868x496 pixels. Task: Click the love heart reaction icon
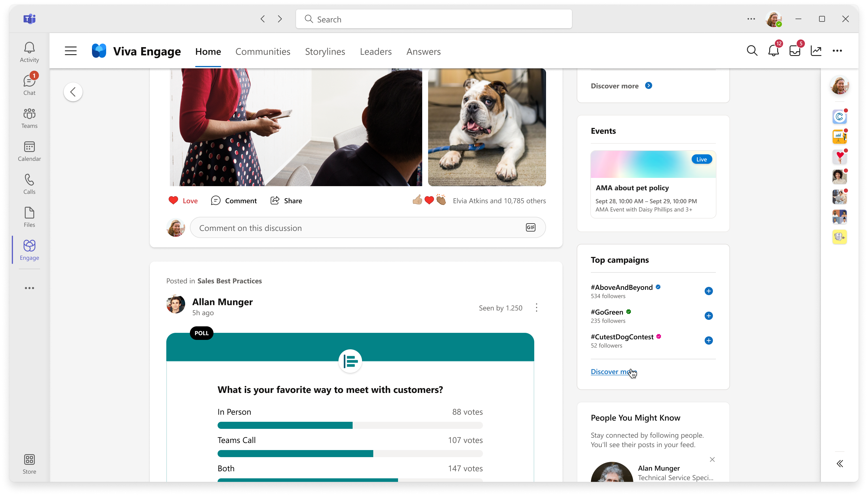point(173,200)
